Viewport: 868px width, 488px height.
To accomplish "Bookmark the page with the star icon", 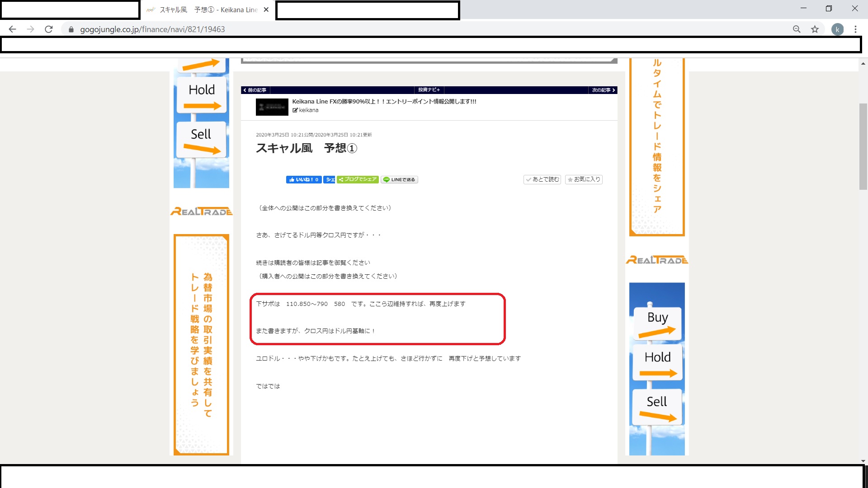I will [x=815, y=29].
